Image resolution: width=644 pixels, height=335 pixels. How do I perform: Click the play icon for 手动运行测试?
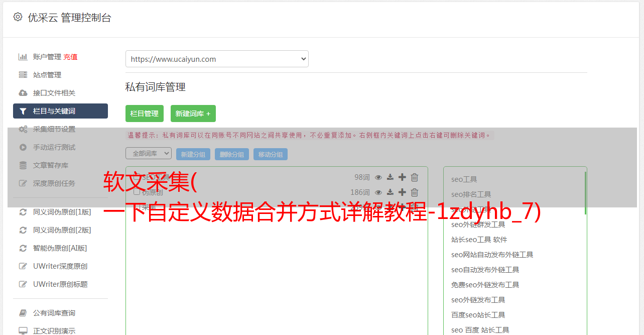pyautogui.click(x=23, y=147)
